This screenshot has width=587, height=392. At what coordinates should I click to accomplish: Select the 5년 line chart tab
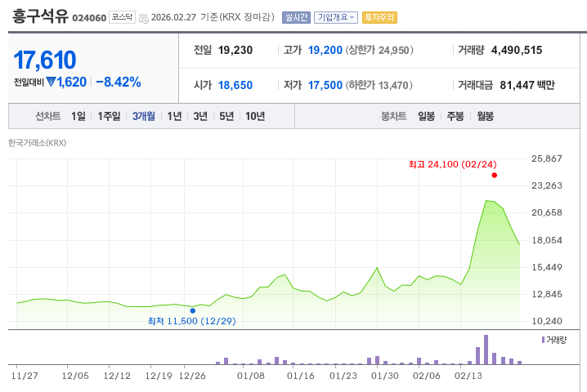(226, 116)
